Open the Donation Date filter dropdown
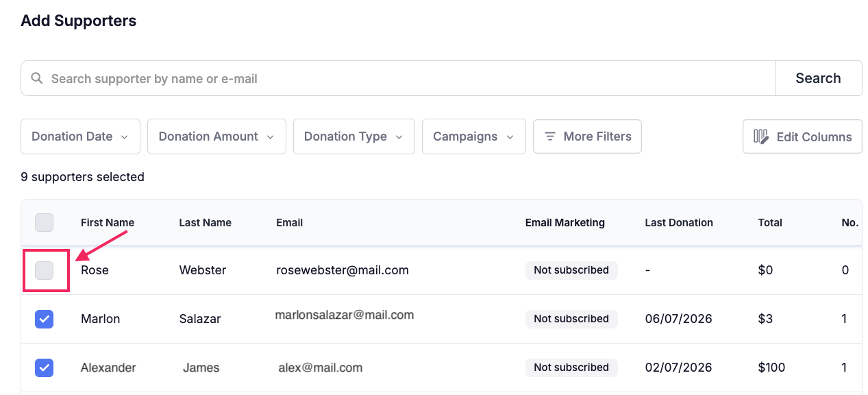 click(80, 136)
